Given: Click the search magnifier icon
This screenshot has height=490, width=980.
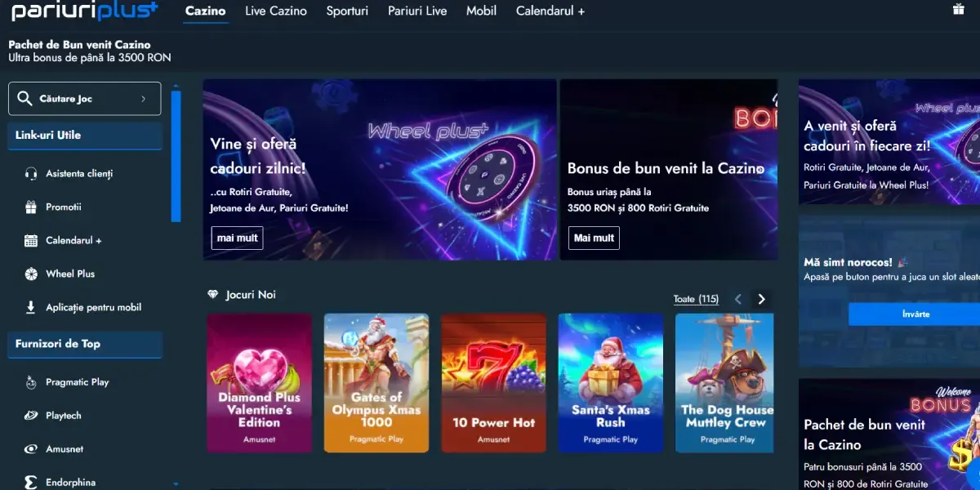Looking at the screenshot, I should (24, 99).
